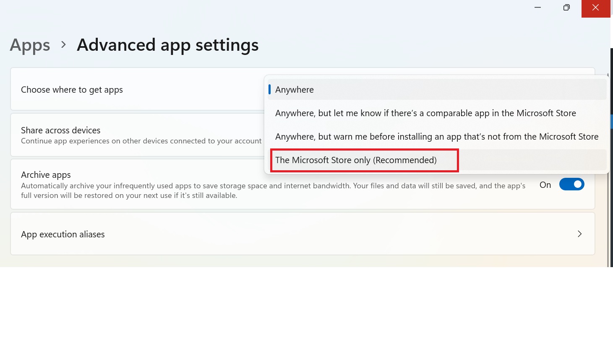Click the On label beside Archive apps

coord(545,185)
